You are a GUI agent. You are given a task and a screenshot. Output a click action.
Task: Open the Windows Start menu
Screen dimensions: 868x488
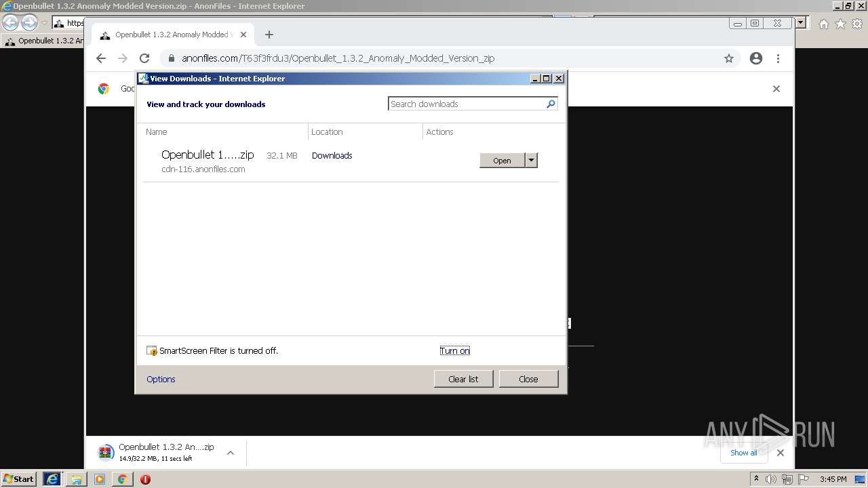19,479
